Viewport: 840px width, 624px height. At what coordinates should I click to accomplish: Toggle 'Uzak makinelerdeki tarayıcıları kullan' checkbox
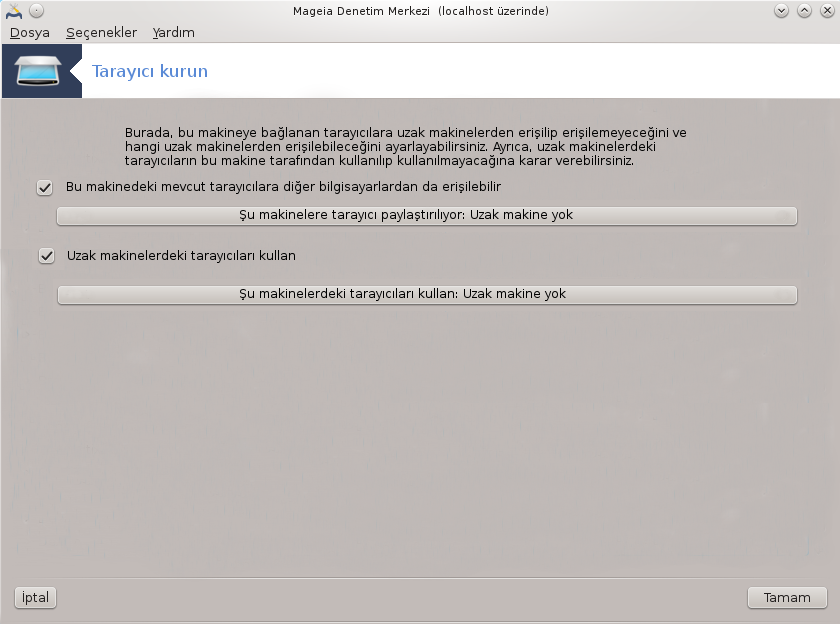click(47, 256)
